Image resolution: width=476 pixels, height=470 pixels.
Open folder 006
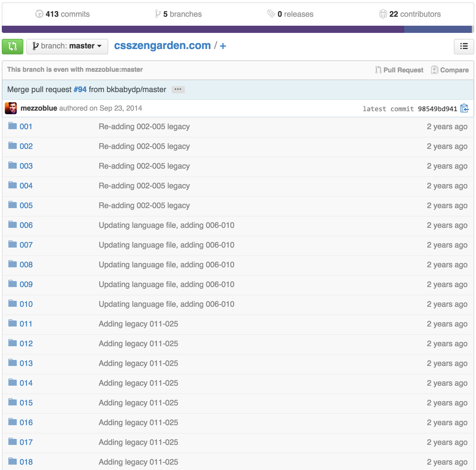coord(26,225)
